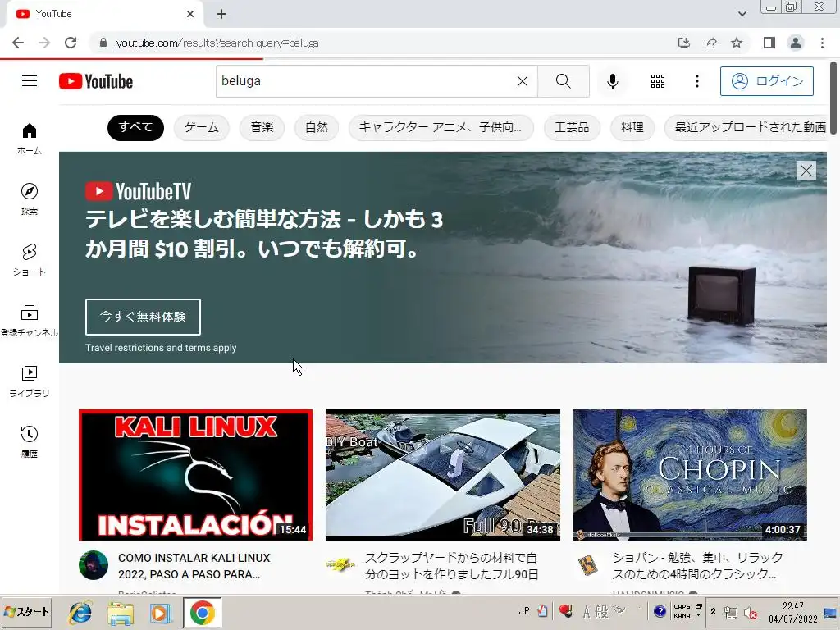Open the スタート Start menu

click(x=26, y=612)
